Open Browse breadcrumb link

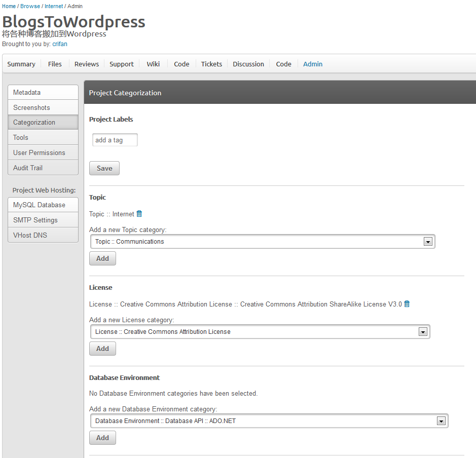(x=30, y=6)
